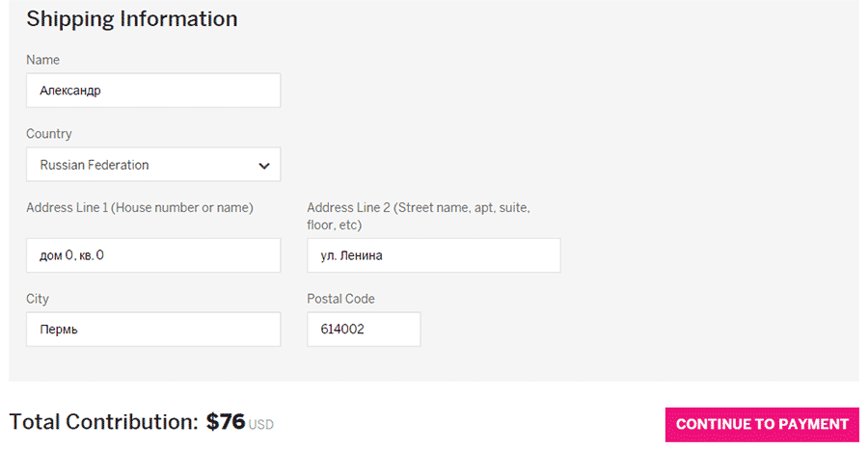The height and width of the screenshot is (450, 868).
Task: Click the Country dropdown chevron arrow
Action: [264, 166]
